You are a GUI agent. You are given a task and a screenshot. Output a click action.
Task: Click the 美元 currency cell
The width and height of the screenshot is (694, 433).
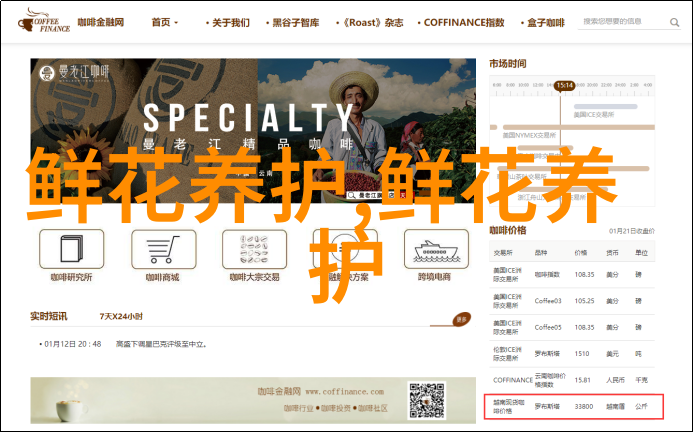tap(613, 354)
